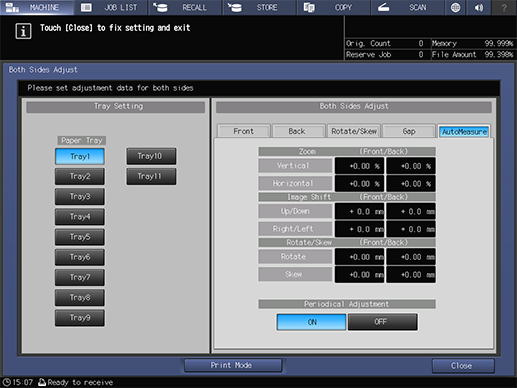The image size is (517, 388).
Task: Click the Print Mode button
Action: [233, 365]
